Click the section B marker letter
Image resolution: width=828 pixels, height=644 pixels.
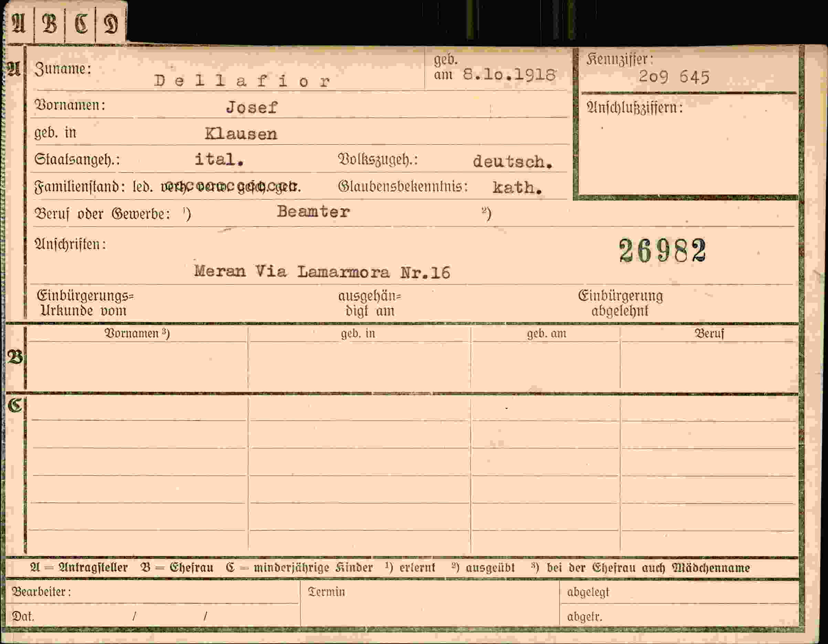point(15,357)
